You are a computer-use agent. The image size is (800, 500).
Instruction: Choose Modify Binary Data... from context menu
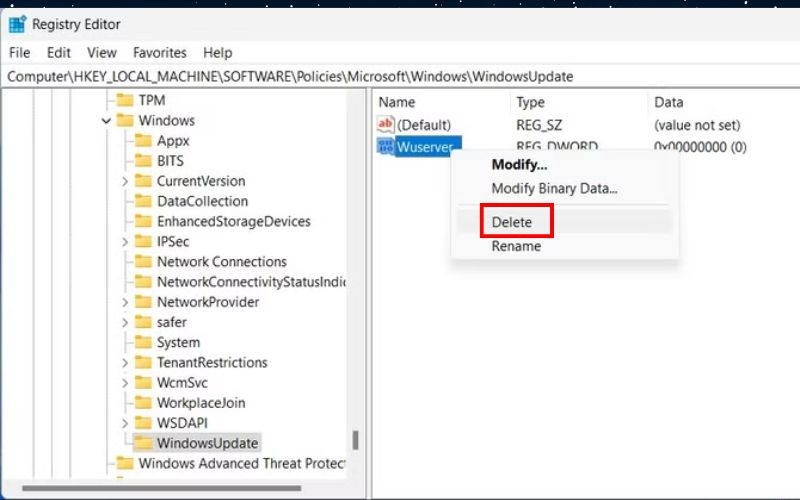565,188
